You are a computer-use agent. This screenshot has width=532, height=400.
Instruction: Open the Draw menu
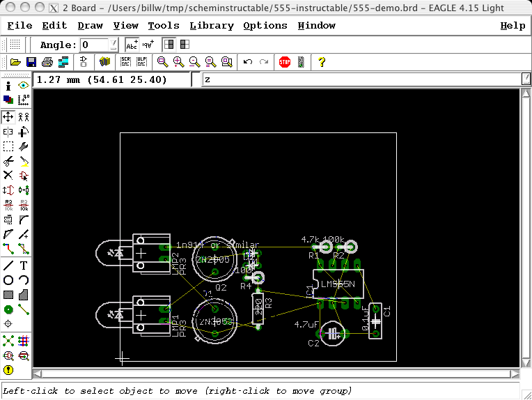click(x=90, y=26)
